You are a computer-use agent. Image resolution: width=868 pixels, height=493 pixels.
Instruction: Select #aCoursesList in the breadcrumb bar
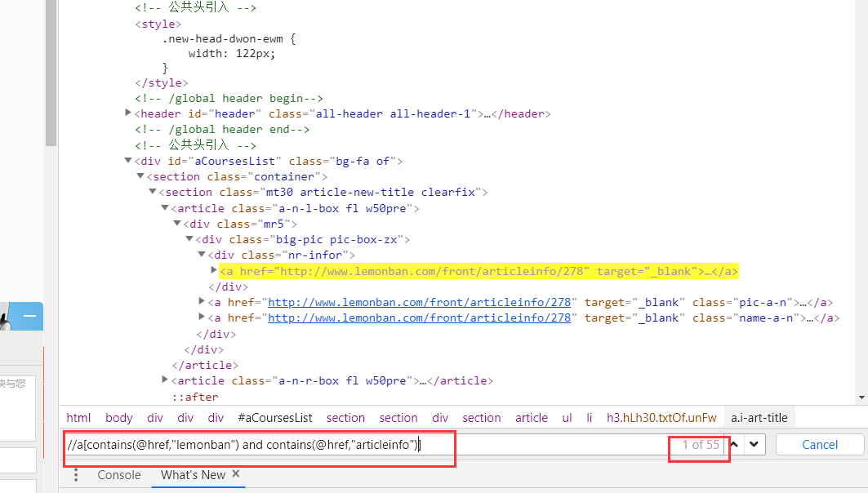(x=275, y=418)
